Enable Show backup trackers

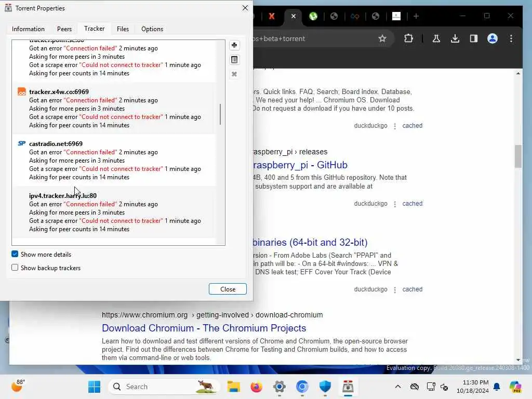click(x=15, y=268)
